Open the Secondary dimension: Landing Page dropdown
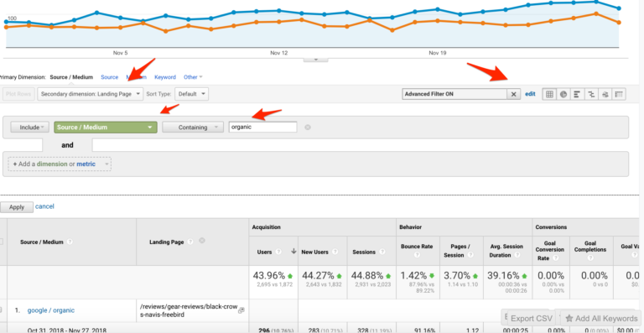 click(91, 94)
